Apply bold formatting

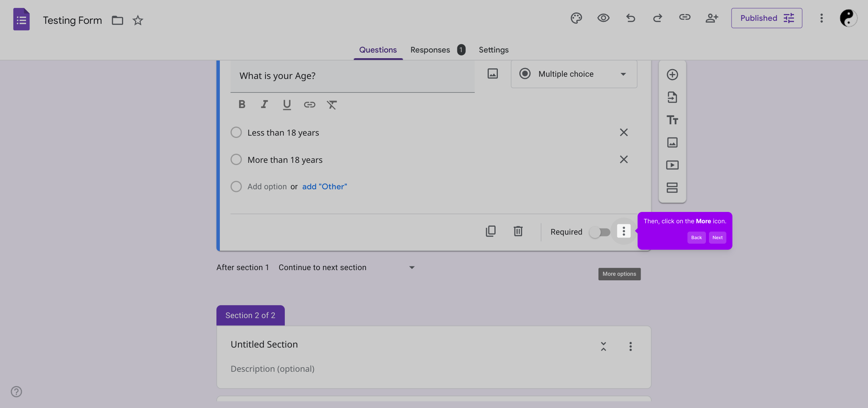coord(242,104)
